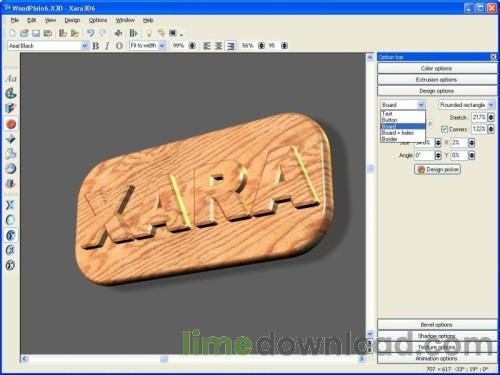Adjust the Y offset 0% stepper

(x=471, y=155)
